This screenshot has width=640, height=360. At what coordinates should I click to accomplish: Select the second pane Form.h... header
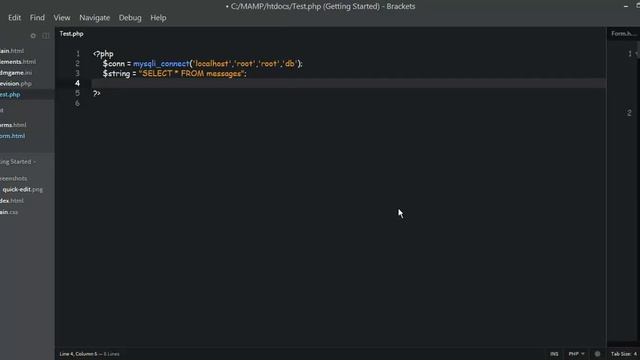624,34
